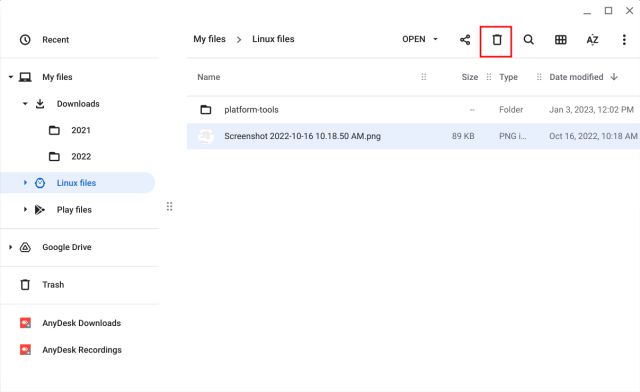
Task: Open the OPEN dropdown arrow
Action: click(436, 39)
